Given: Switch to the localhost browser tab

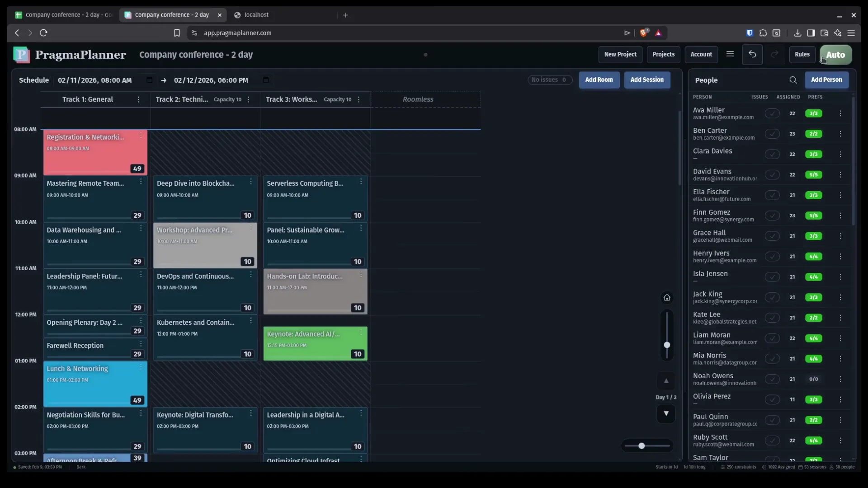Looking at the screenshot, I should [x=256, y=15].
